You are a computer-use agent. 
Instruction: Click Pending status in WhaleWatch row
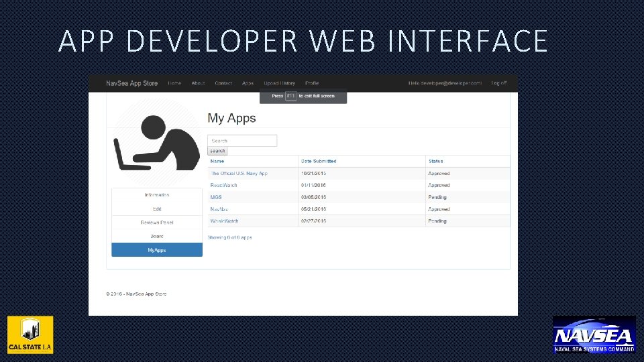click(437, 221)
